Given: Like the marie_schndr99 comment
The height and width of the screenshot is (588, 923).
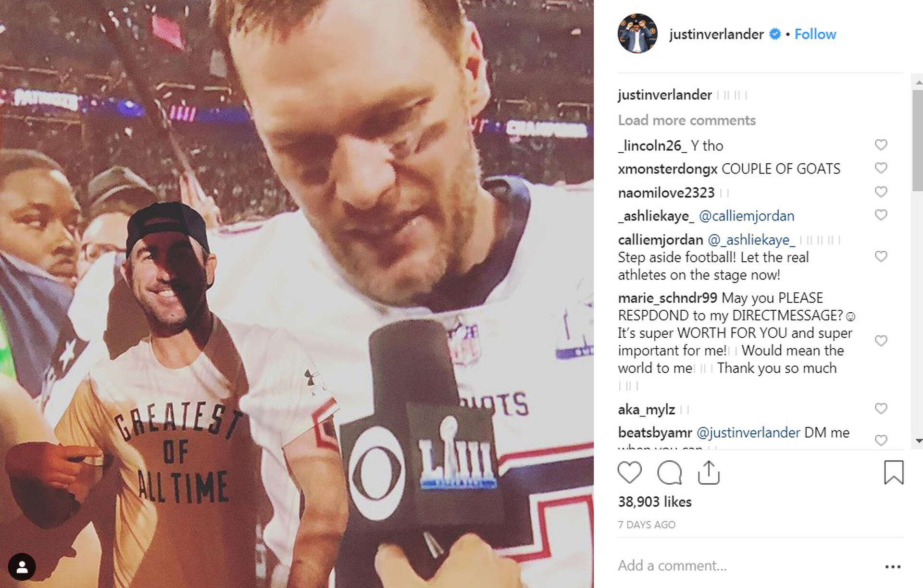Looking at the screenshot, I should click(881, 341).
